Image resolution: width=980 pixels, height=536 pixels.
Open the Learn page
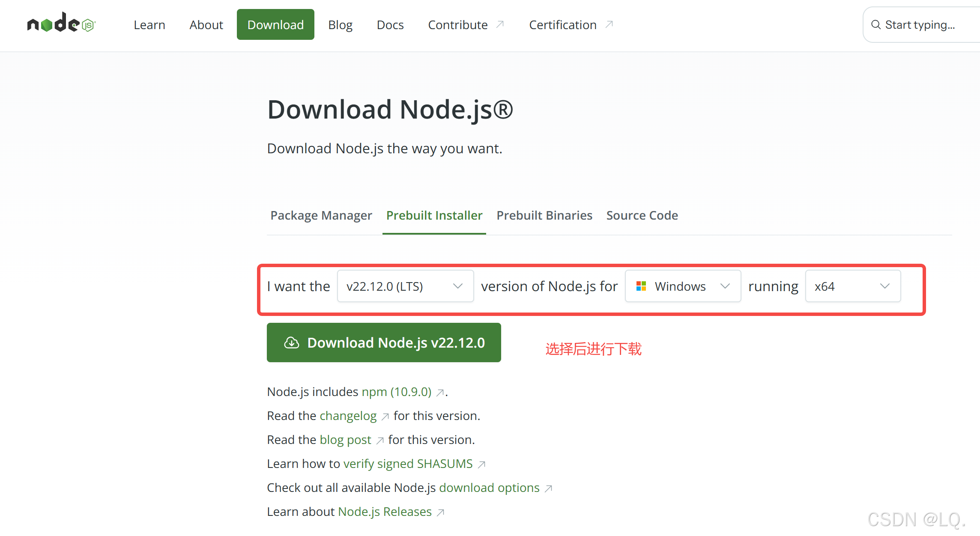(x=149, y=25)
